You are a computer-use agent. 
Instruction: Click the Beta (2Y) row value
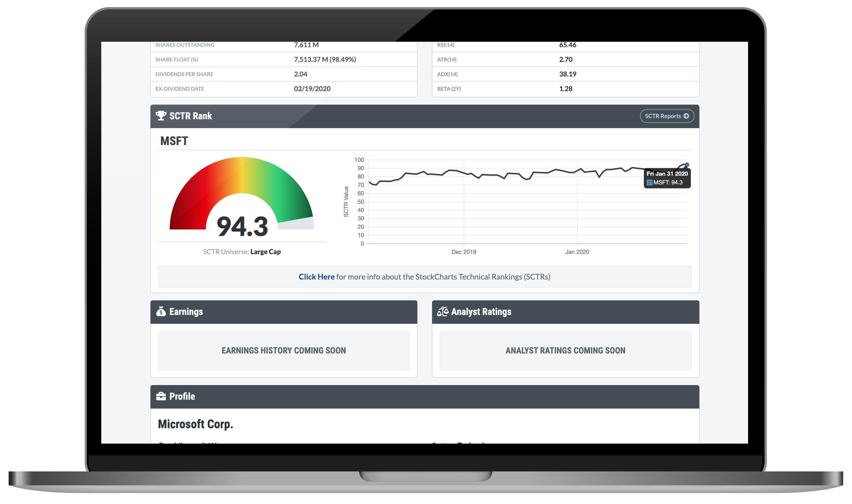coord(565,89)
